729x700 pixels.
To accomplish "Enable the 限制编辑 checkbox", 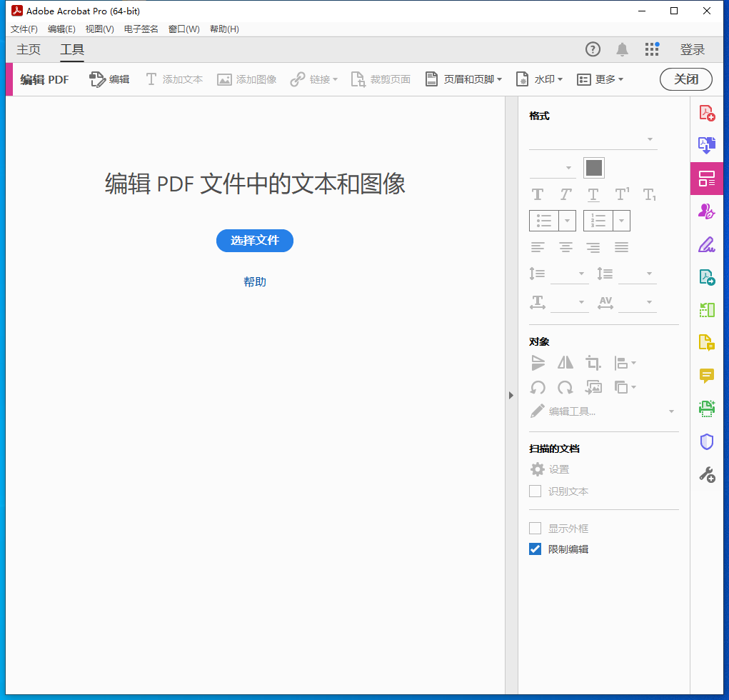I will [x=536, y=549].
